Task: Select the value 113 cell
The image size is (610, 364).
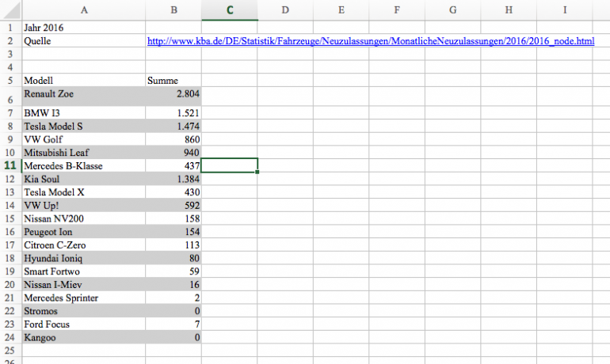Action: coord(173,245)
